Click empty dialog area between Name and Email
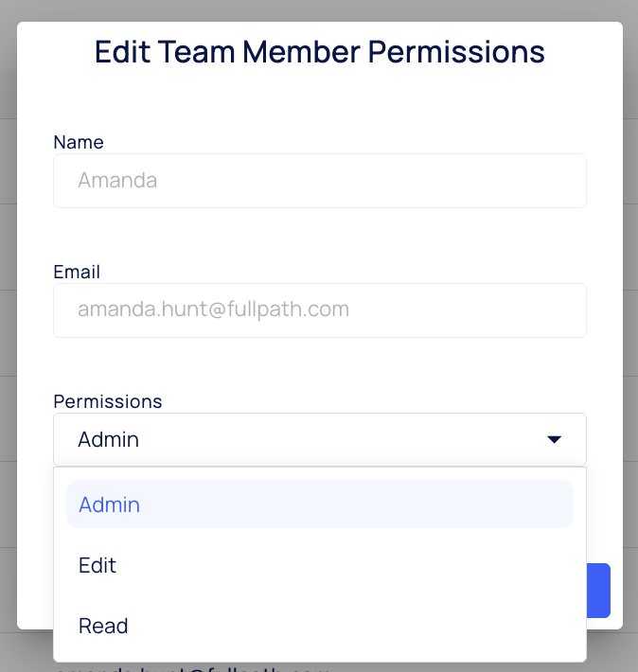Viewport: 638px width, 672px height. point(319,237)
